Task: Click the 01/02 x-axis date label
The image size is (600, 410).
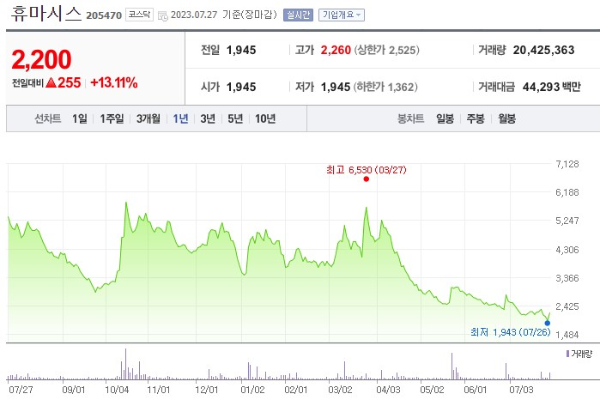Action: 253,390
